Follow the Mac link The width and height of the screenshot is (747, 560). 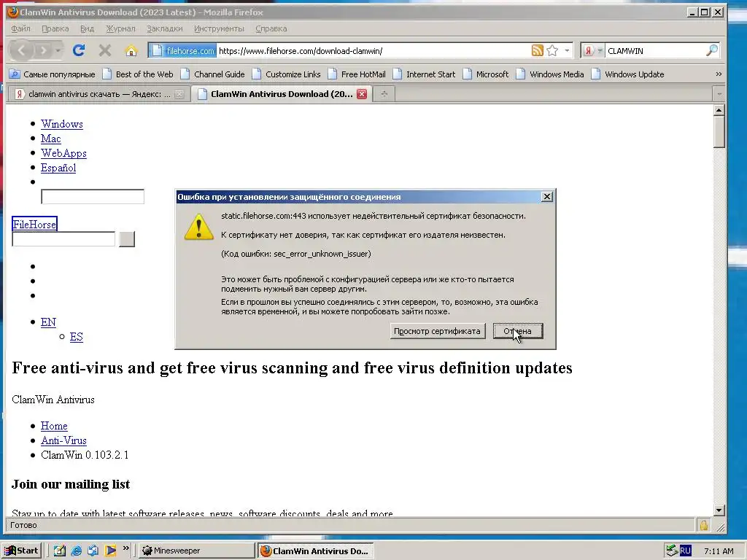[x=51, y=139]
